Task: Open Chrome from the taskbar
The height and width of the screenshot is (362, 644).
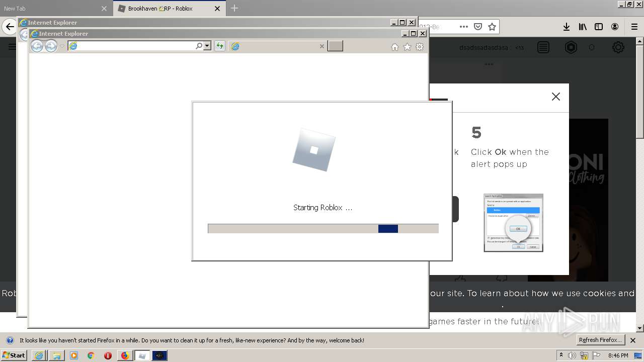Action: pos(91,355)
